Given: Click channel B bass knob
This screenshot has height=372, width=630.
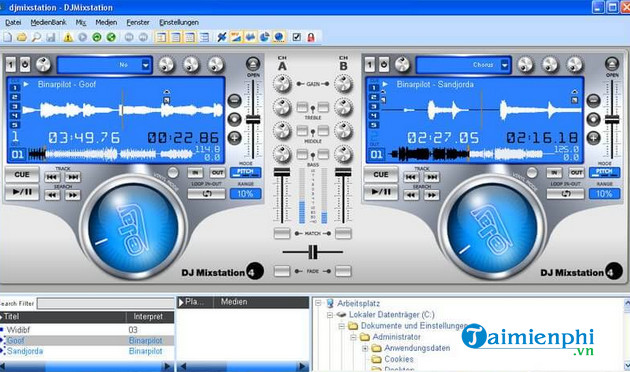Looking at the screenshot, I should coord(343,154).
